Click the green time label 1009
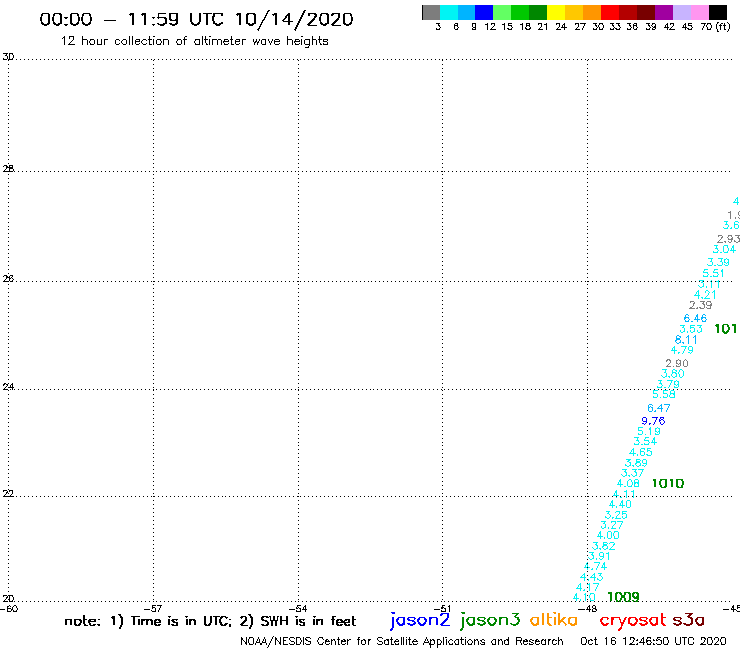This screenshot has height=650, width=740. 623,597
